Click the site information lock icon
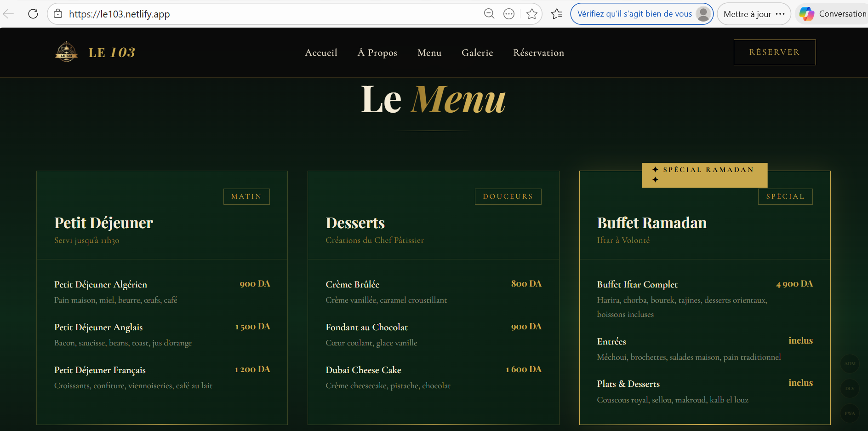This screenshot has width=868, height=431. click(x=58, y=14)
